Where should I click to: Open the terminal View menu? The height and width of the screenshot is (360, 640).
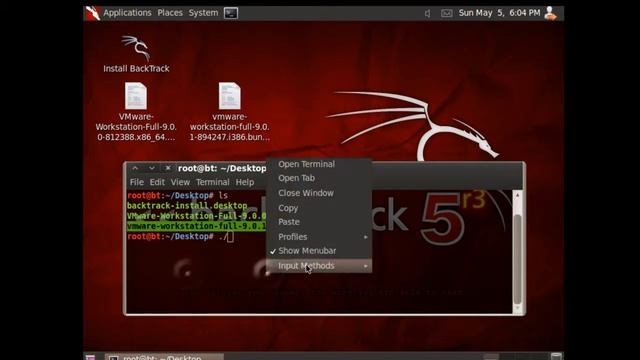pos(180,182)
